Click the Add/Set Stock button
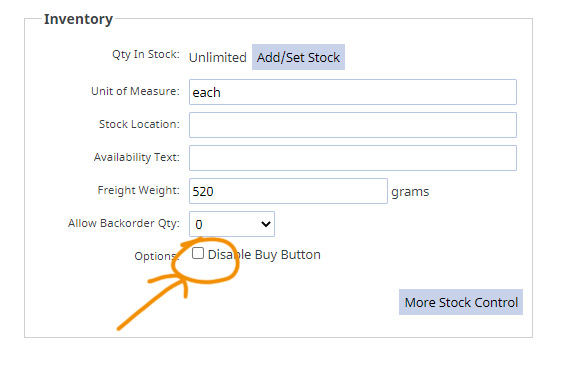Screen dimensions: 570x385 click(298, 57)
